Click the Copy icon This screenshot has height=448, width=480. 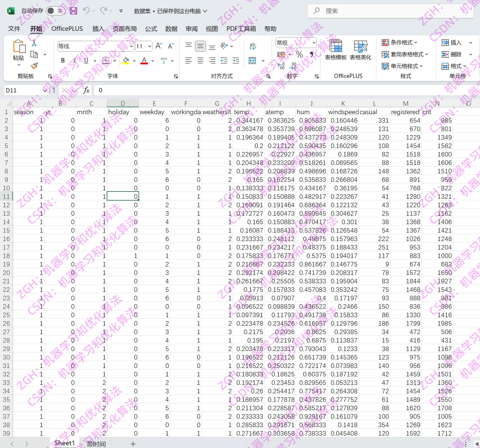34,55
